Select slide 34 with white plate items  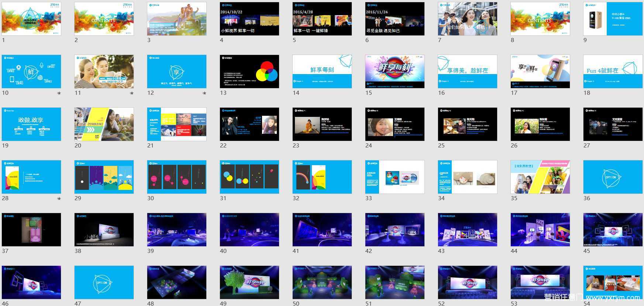[468, 177]
